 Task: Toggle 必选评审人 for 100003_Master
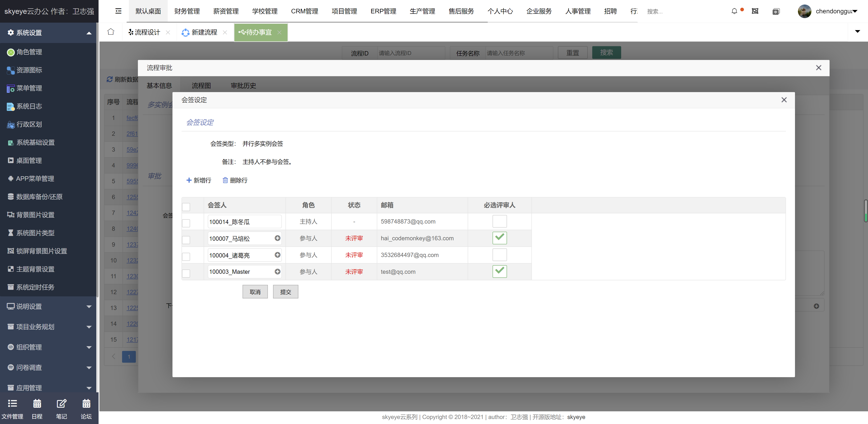tap(499, 272)
